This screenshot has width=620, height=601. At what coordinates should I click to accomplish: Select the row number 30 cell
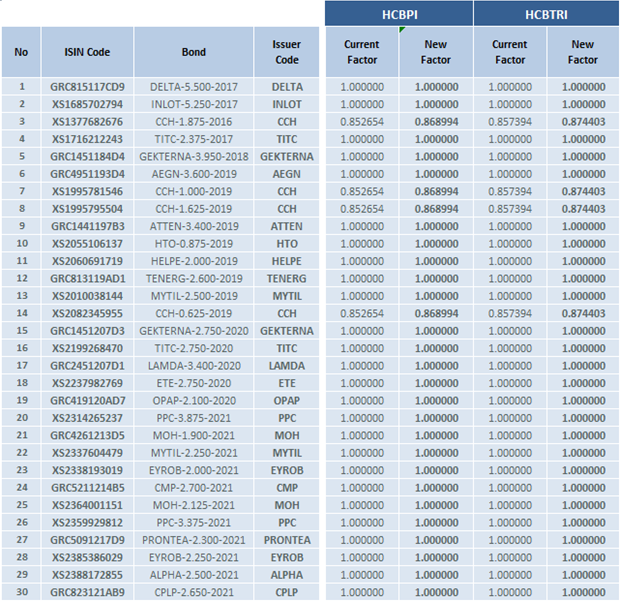(x=21, y=592)
